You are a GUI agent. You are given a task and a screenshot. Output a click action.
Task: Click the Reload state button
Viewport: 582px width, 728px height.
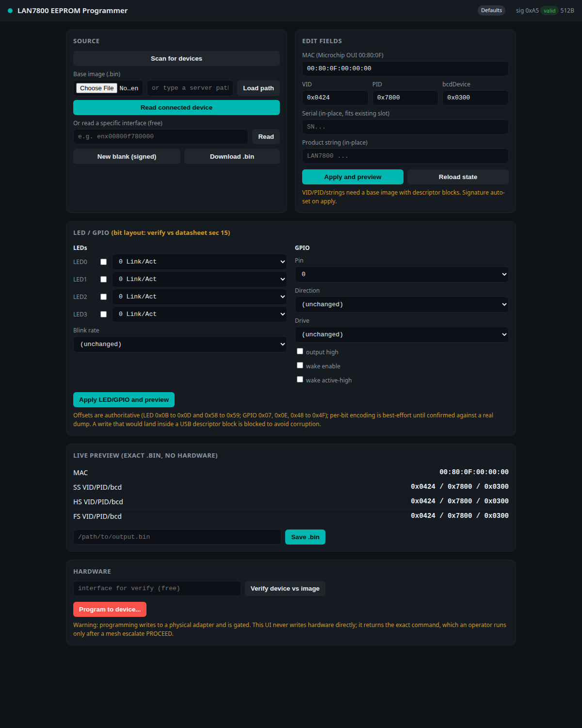pyautogui.click(x=458, y=177)
